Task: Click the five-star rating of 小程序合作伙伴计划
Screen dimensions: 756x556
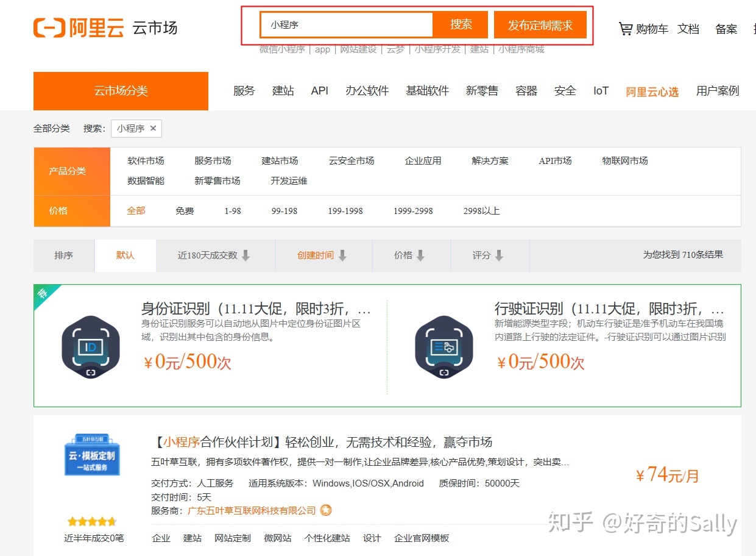Action: (92, 522)
